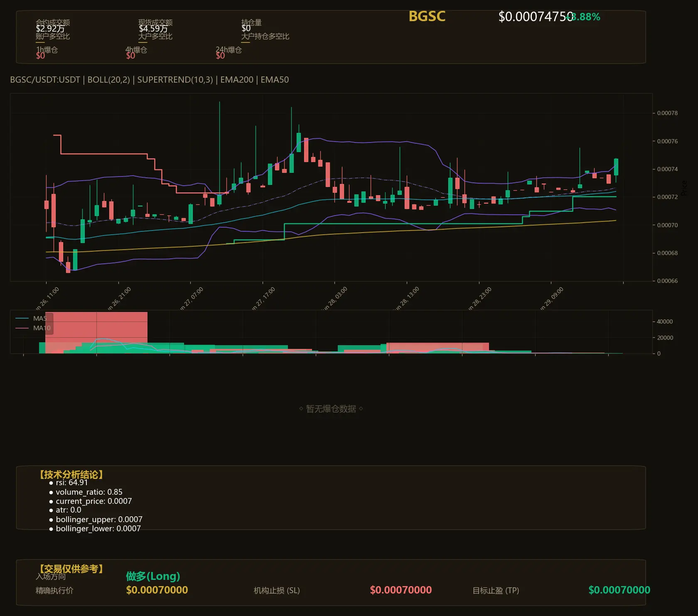Screen dimensions: 698x616
Task: Click the 暂无爆仓数据 empty-data notice
Action: (x=331, y=409)
